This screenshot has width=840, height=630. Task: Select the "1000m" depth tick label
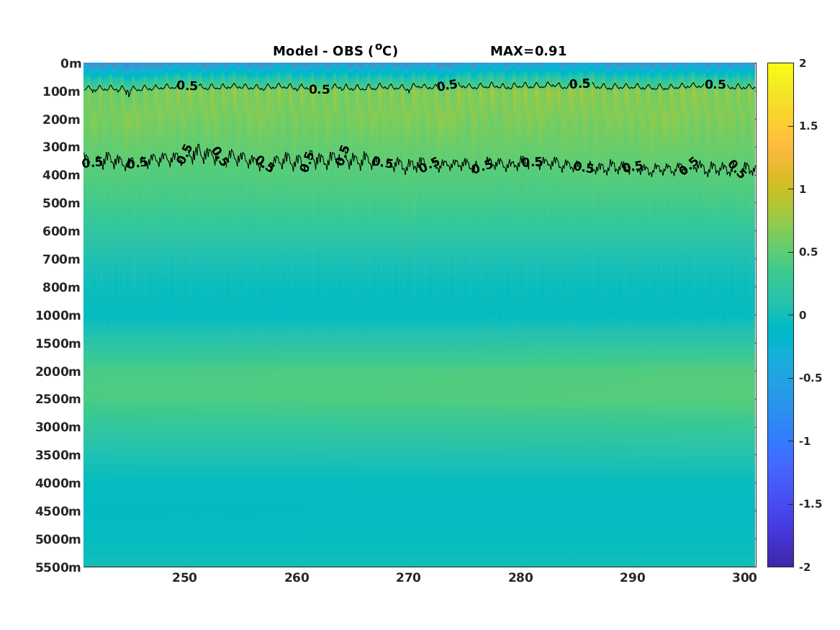(x=58, y=315)
